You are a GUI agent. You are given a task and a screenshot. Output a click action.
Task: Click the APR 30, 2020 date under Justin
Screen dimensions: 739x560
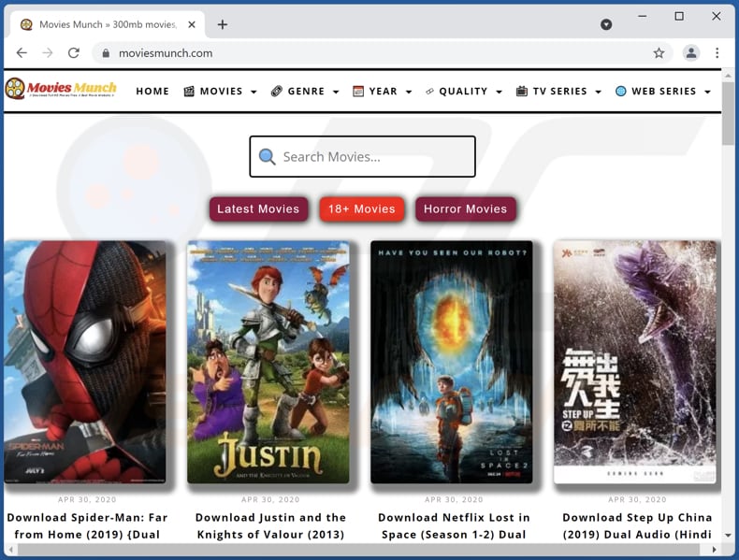point(270,499)
